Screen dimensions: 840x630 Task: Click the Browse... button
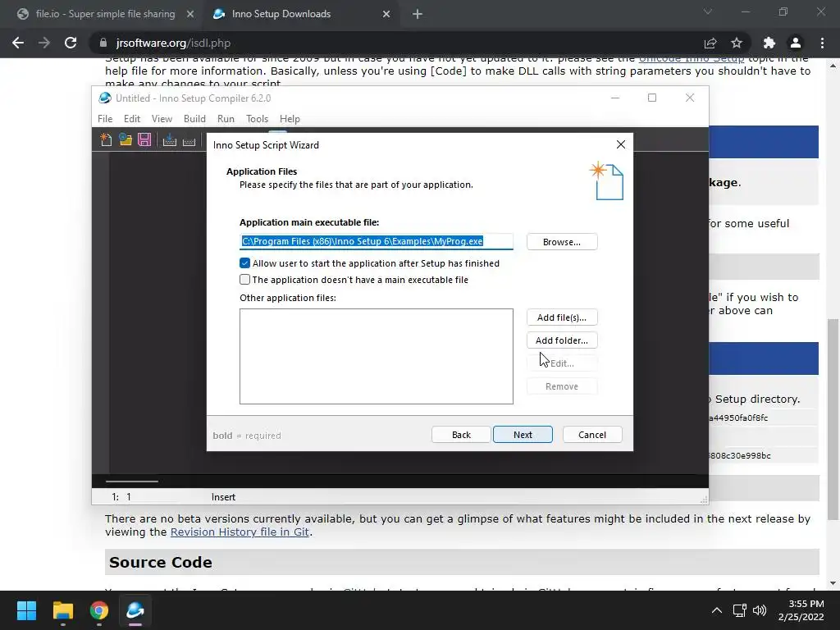click(x=562, y=242)
